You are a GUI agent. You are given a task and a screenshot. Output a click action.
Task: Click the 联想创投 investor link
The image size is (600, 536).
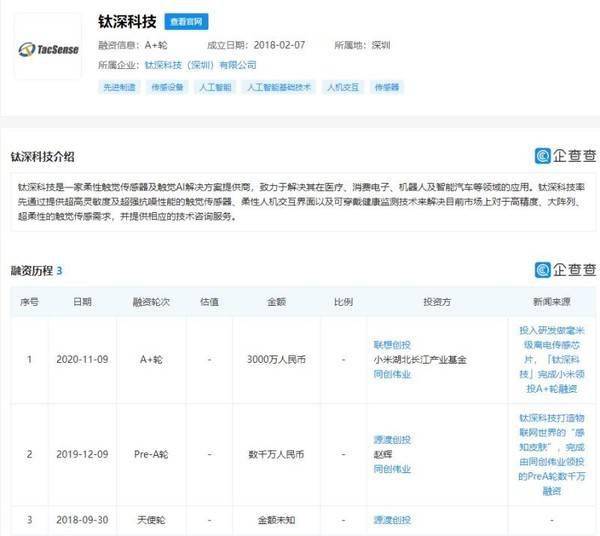(x=392, y=345)
